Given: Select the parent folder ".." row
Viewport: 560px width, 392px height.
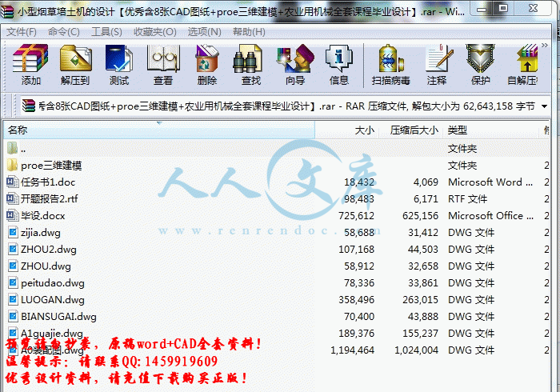Looking at the screenshot, I should [x=277, y=149].
